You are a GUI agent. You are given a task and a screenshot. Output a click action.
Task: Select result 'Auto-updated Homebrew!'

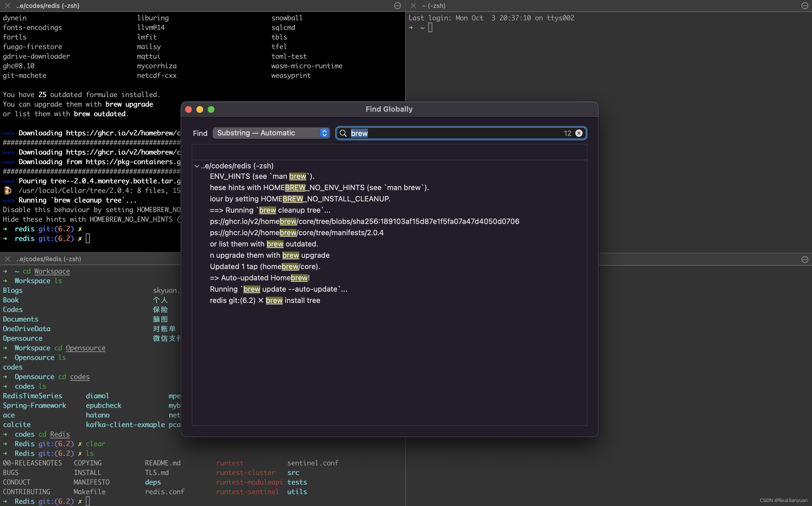[260, 278]
